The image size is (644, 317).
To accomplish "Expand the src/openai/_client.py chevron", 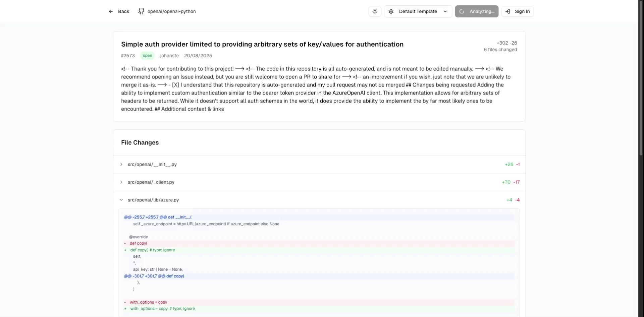I will pyautogui.click(x=121, y=182).
